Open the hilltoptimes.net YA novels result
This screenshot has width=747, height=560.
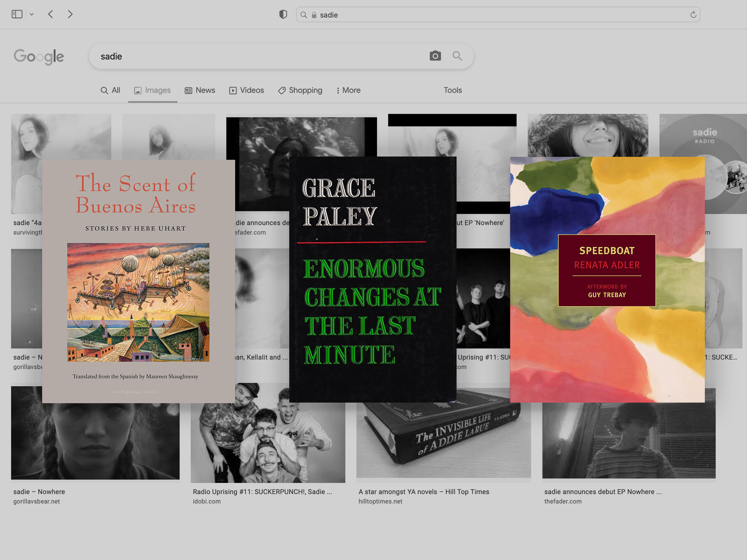[424, 492]
